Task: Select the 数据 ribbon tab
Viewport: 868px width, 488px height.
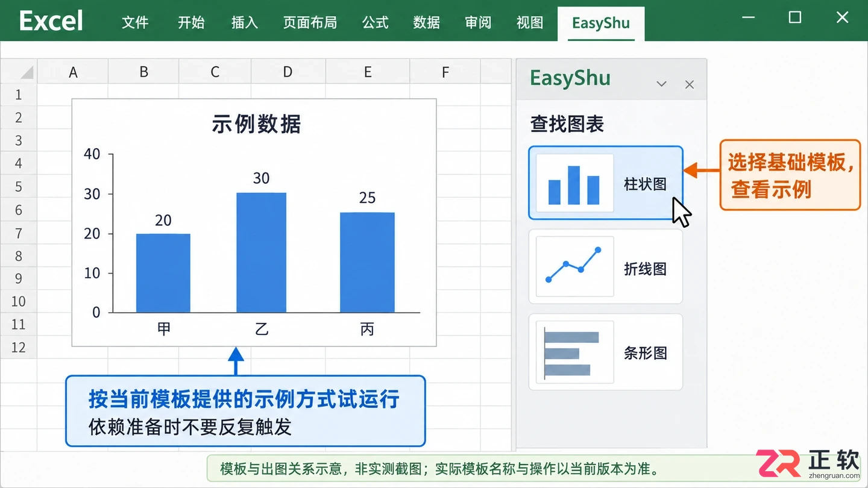Action: [x=427, y=23]
